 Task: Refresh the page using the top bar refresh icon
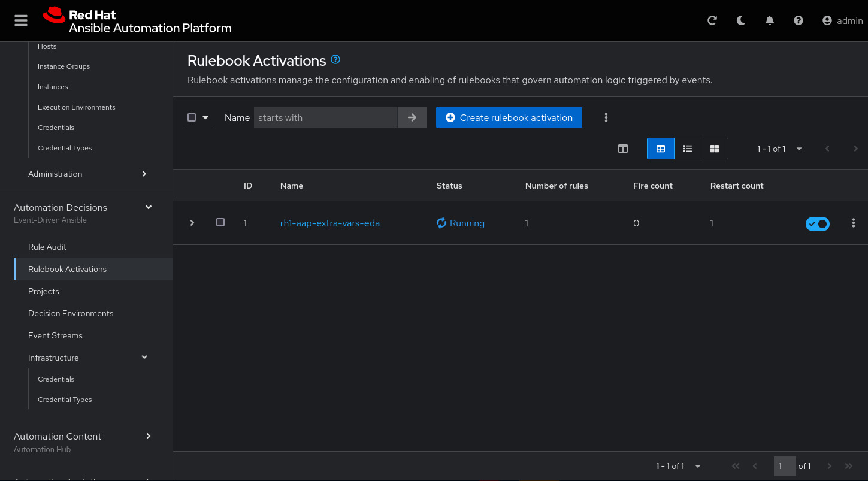click(x=712, y=20)
